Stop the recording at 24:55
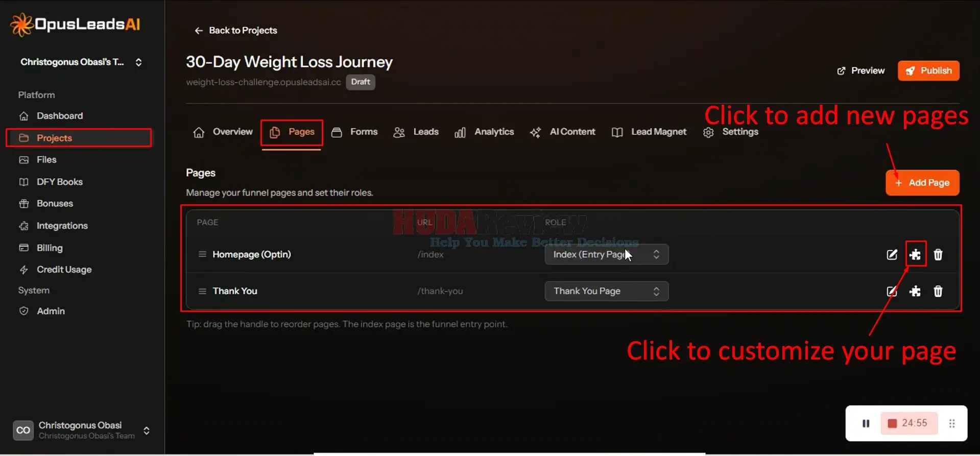 [x=909, y=423]
